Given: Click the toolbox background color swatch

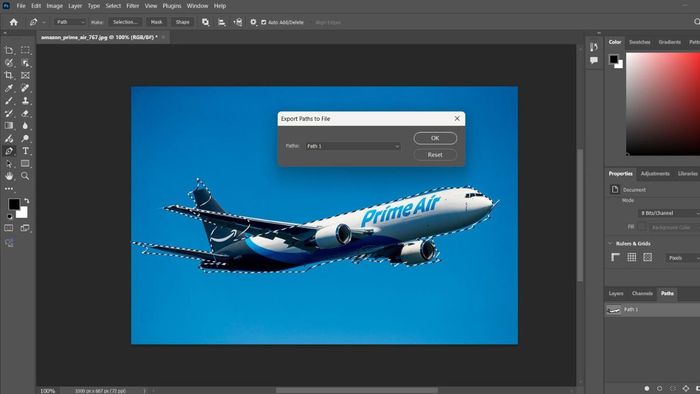Looking at the screenshot, I should (23, 213).
